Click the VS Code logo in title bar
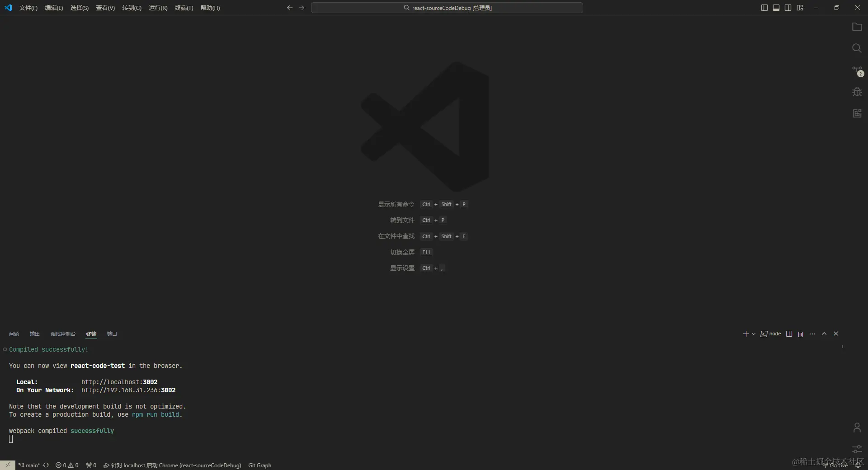Image resolution: width=868 pixels, height=470 pixels. (8, 8)
